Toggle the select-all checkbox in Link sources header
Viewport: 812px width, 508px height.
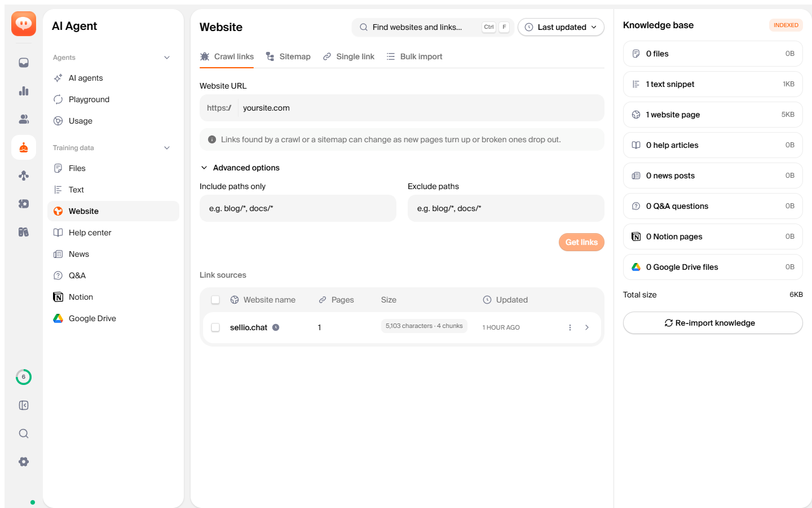(x=215, y=300)
